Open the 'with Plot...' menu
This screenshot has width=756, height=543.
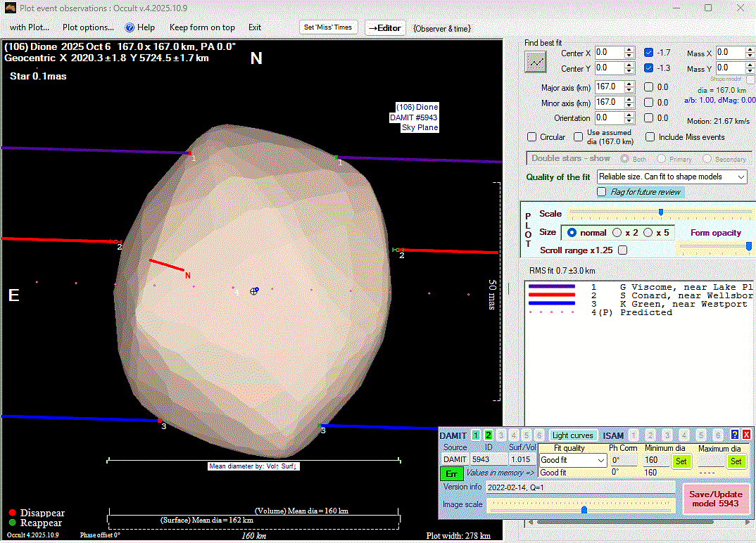(x=29, y=27)
